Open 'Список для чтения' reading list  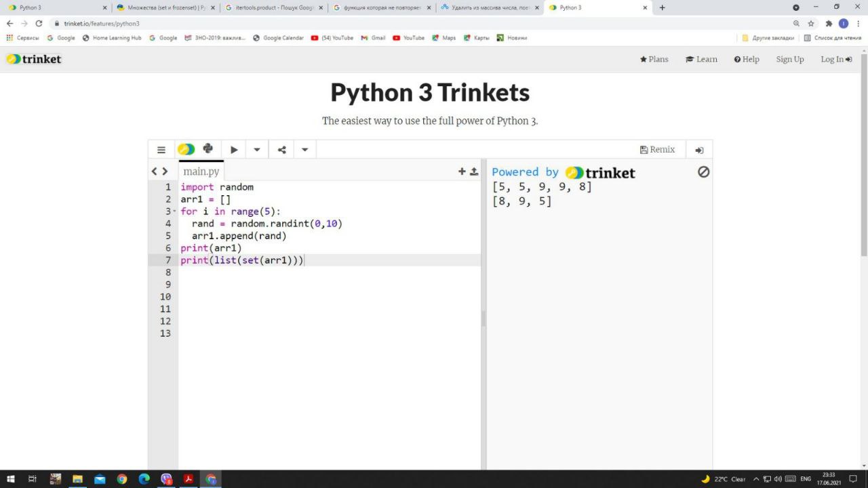pyautogui.click(x=832, y=38)
